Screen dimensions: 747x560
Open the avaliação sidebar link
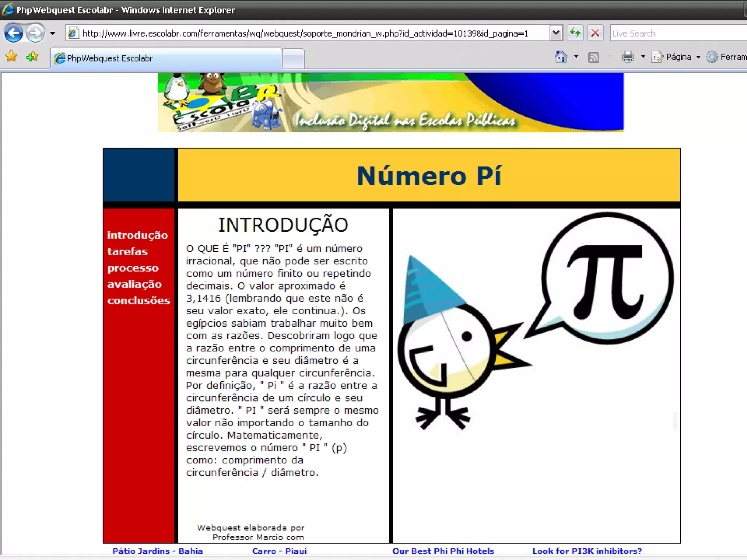pyautogui.click(x=134, y=284)
